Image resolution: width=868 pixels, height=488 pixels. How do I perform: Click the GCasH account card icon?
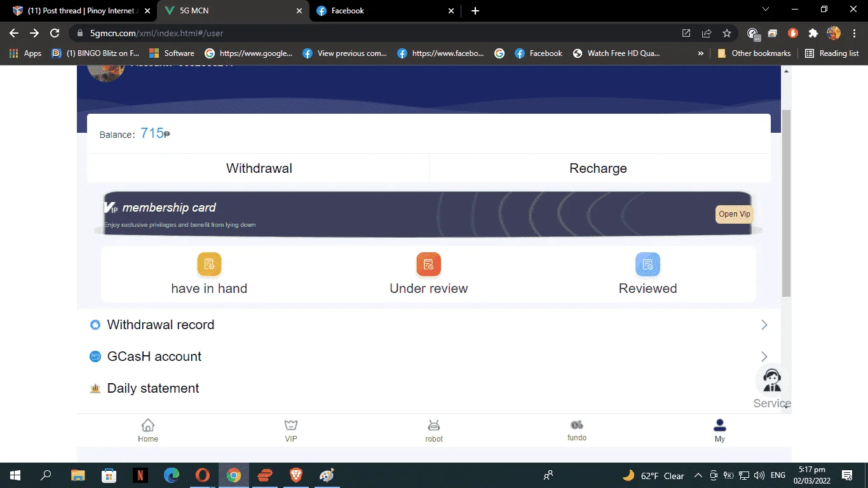click(95, 356)
